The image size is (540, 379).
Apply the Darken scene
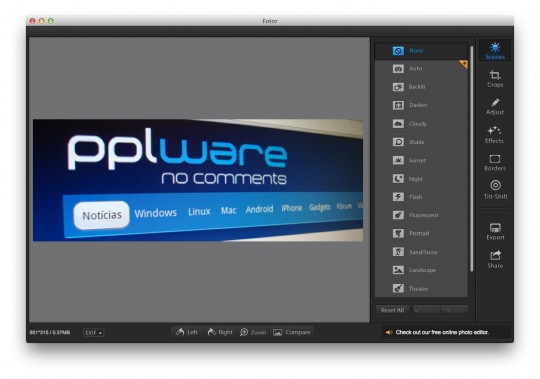421,105
